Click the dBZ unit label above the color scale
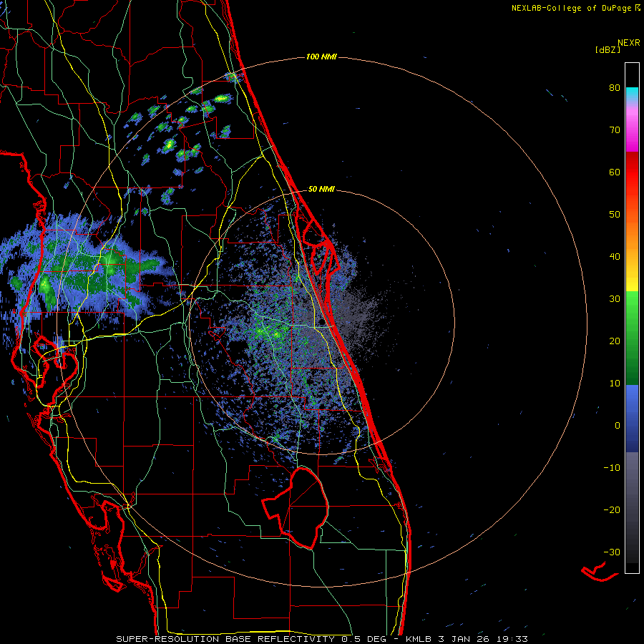Viewport: 644px width, 644px height. pyautogui.click(x=608, y=49)
